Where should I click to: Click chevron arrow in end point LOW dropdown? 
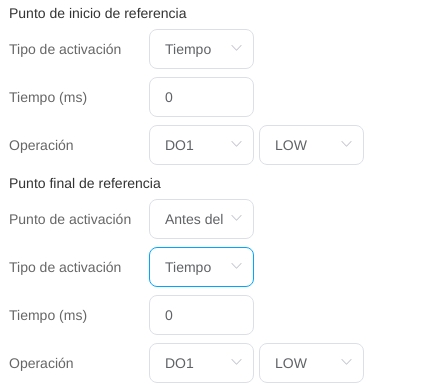click(x=346, y=362)
